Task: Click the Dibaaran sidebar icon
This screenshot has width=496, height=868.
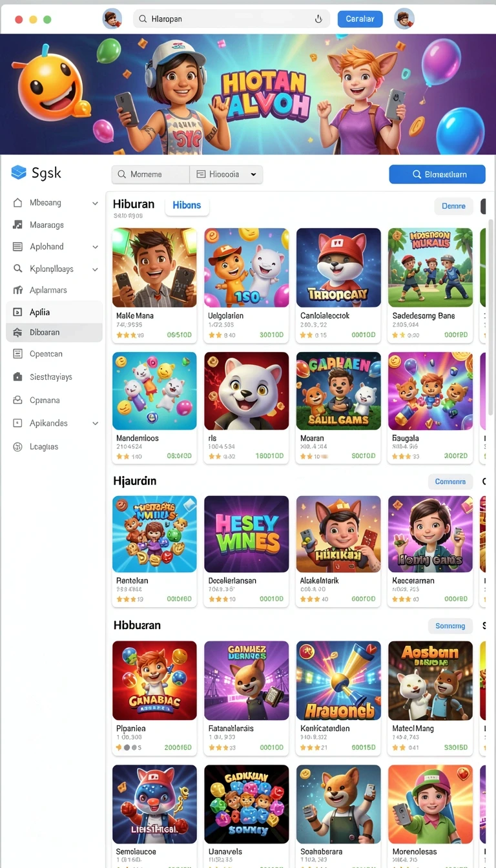Action: click(x=18, y=333)
